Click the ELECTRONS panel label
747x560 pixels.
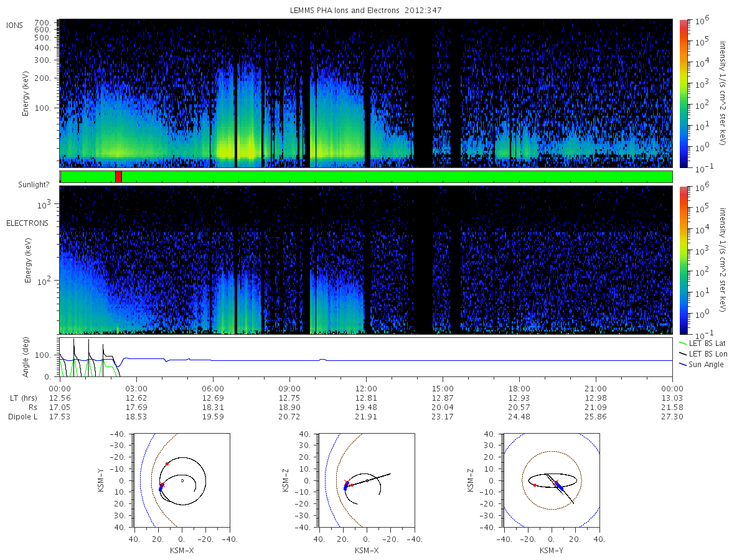(x=27, y=223)
